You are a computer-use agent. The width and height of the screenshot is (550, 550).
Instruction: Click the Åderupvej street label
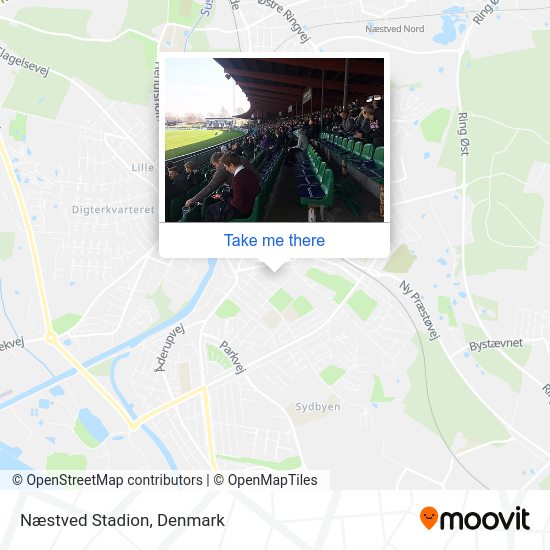[170, 348]
